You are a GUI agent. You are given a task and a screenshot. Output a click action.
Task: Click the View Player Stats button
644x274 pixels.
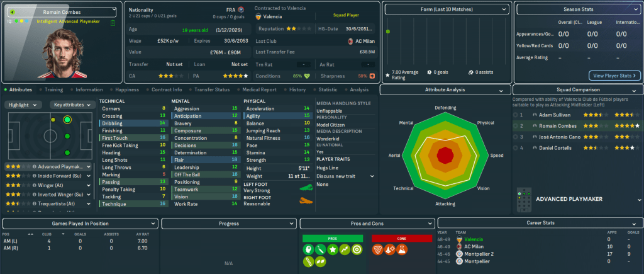pos(615,76)
